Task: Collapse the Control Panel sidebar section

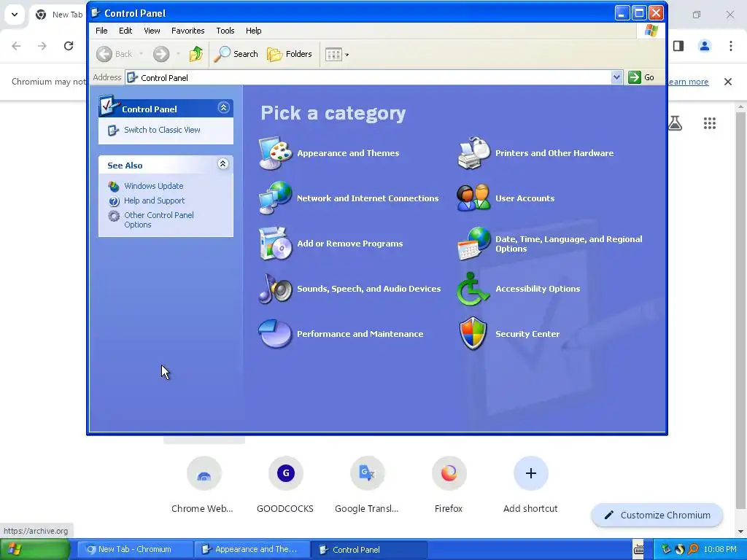Action: pyautogui.click(x=223, y=108)
